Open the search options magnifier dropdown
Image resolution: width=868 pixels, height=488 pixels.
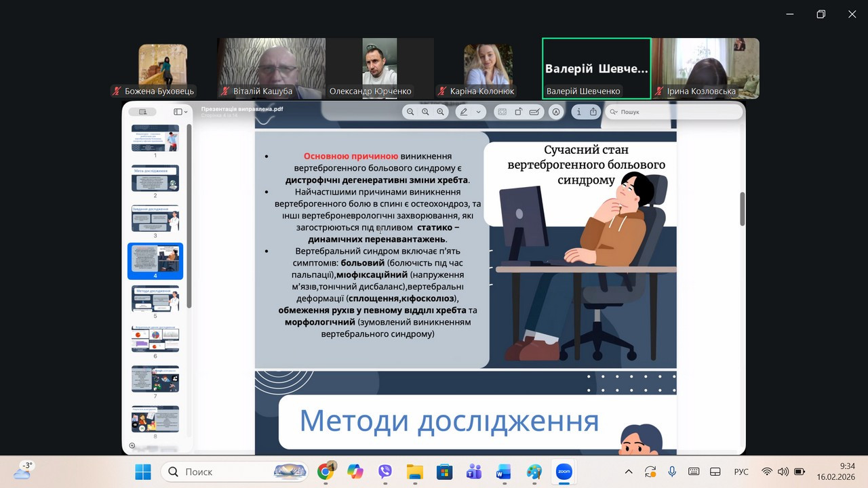click(x=614, y=112)
